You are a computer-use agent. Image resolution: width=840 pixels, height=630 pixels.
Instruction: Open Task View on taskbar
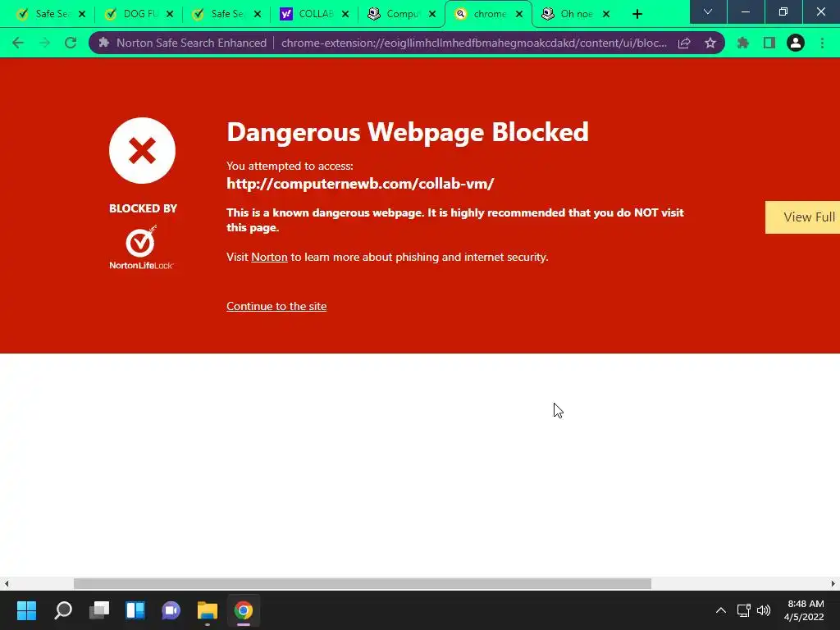pos(99,610)
